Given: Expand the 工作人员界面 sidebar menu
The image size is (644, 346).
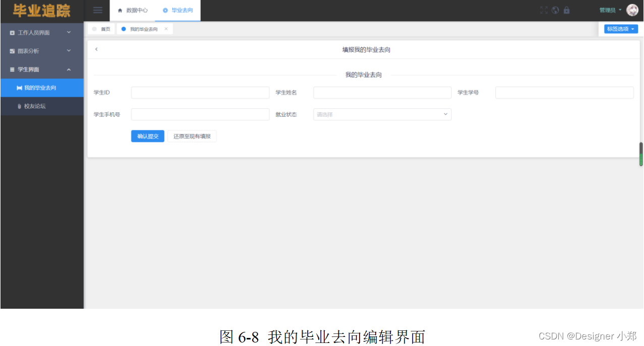Looking at the screenshot, I should coord(42,33).
